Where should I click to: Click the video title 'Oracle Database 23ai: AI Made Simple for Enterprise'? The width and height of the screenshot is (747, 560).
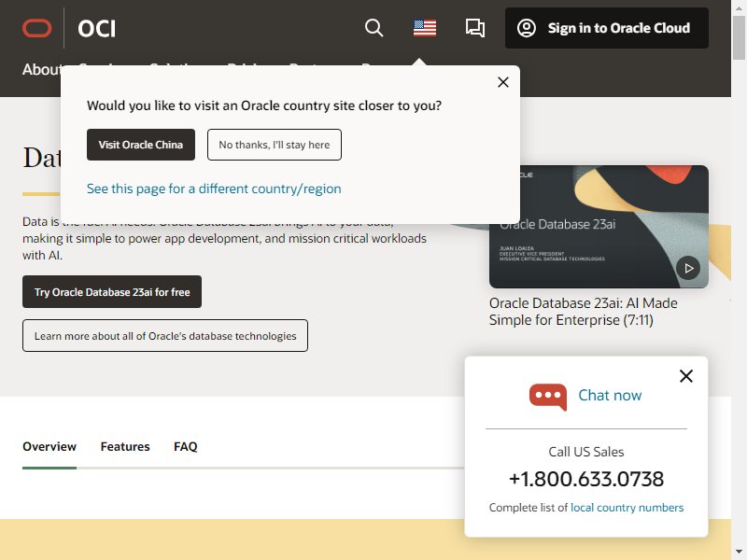[584, 312]
